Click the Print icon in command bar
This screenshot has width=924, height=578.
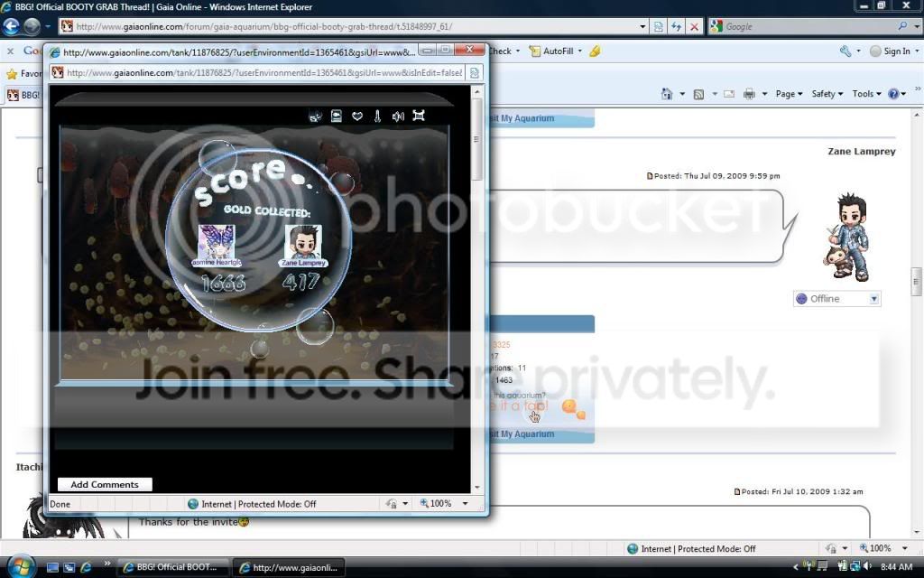[749, 94]
